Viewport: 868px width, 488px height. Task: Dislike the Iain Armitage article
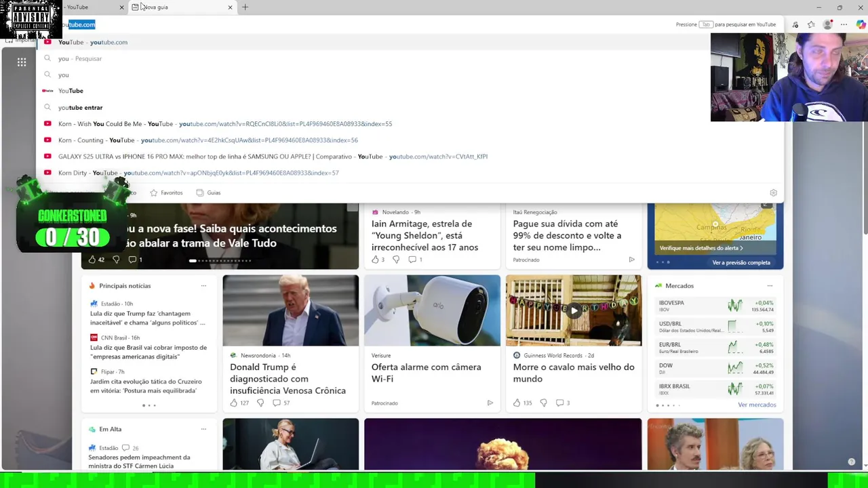tap(396, 260)
